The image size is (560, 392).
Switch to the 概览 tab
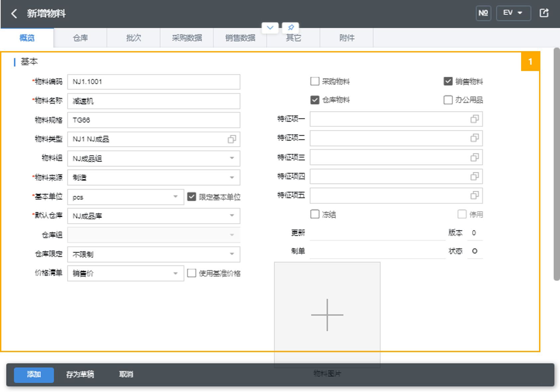(x=27, y=38)
